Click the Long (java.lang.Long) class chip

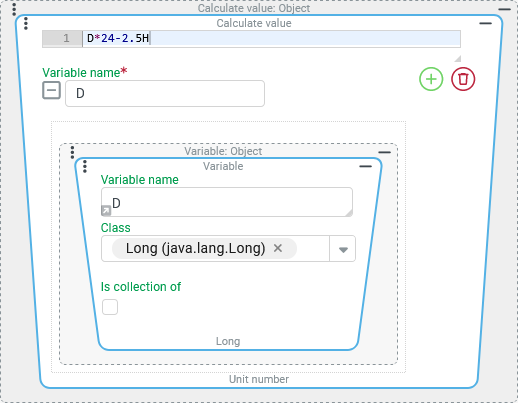195,248
